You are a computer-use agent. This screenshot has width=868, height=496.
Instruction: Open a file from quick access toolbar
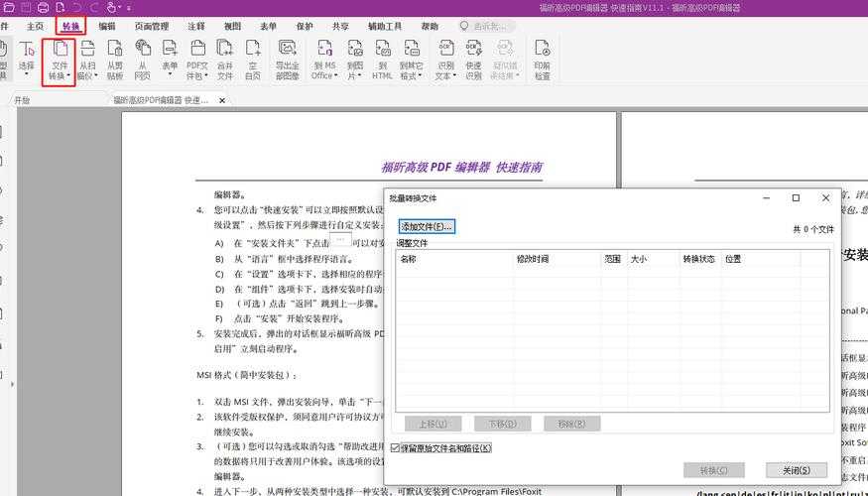pyautogui.click(x=8, y=8)
